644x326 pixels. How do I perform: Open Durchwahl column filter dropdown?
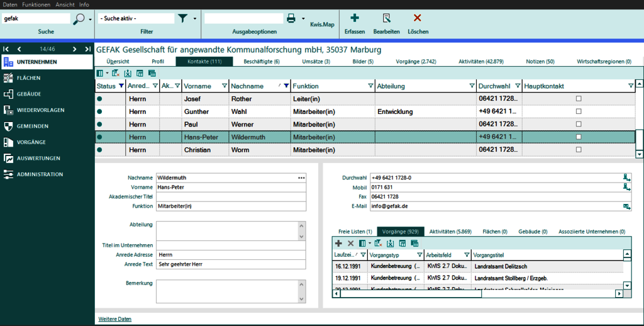pyautogui.click(x=518, y=86)
